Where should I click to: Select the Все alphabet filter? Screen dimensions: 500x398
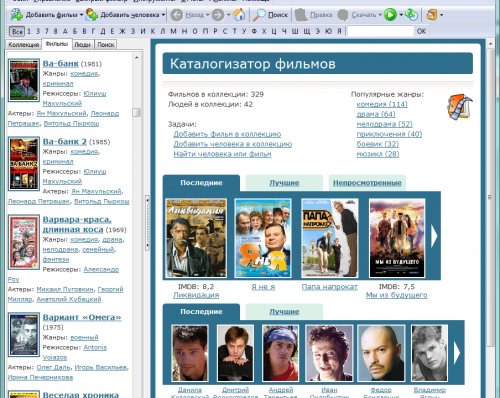coord(17,31)
